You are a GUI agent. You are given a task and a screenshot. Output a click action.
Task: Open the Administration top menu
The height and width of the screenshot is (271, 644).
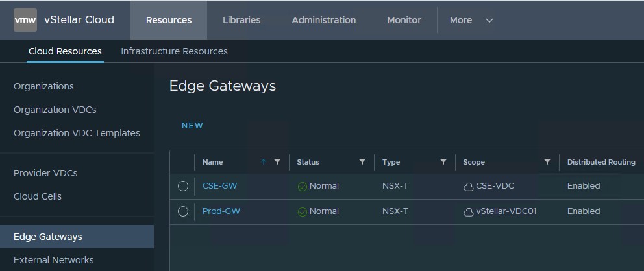(x=323, y=20)
